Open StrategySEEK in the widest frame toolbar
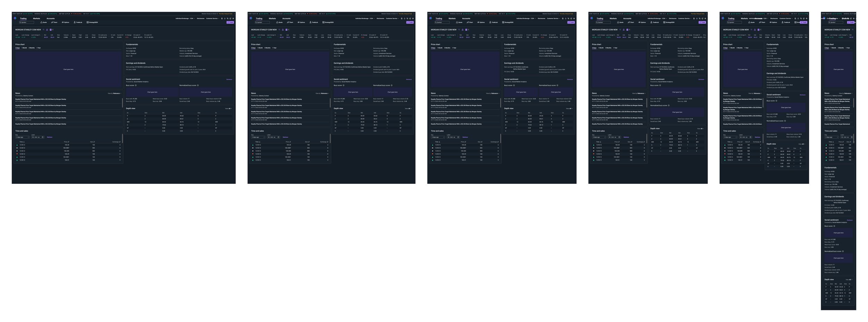The image size is (868, 322). 92,22
